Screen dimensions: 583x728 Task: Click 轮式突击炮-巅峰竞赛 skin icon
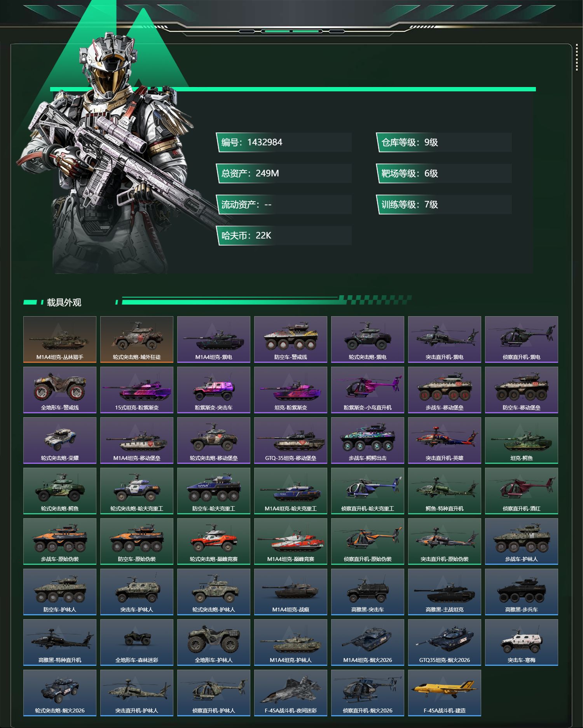point(214,541)
